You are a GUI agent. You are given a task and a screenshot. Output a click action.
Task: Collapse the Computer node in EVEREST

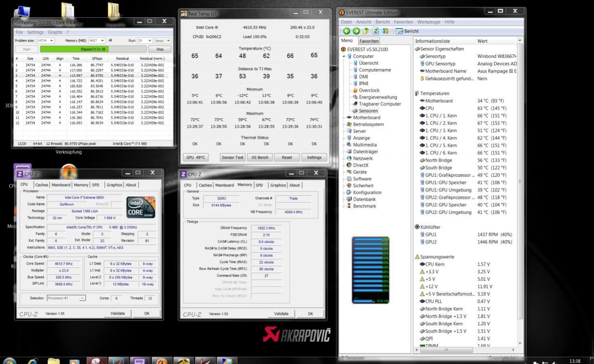tap(344, 56)
